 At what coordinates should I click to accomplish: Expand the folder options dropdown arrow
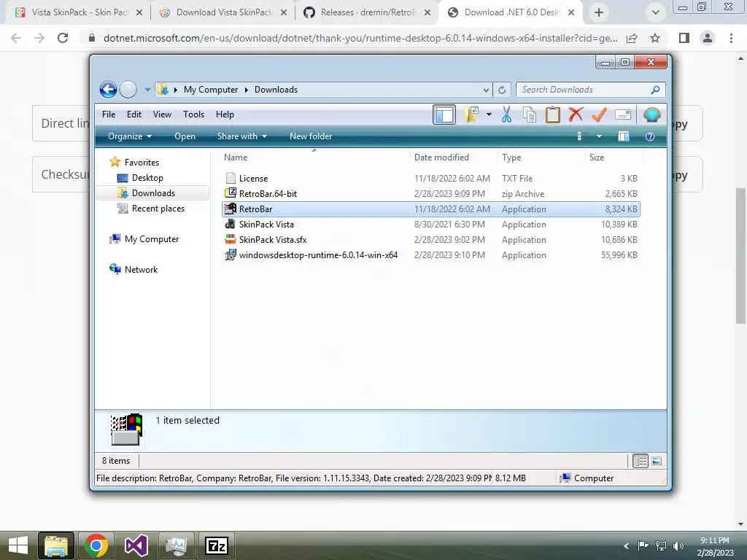(489, 114)
